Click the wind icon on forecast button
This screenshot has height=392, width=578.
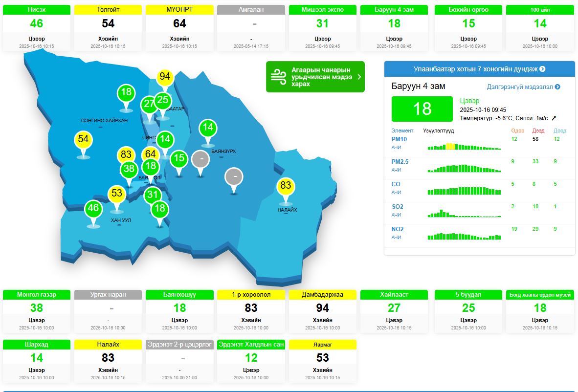coord(279,77)
